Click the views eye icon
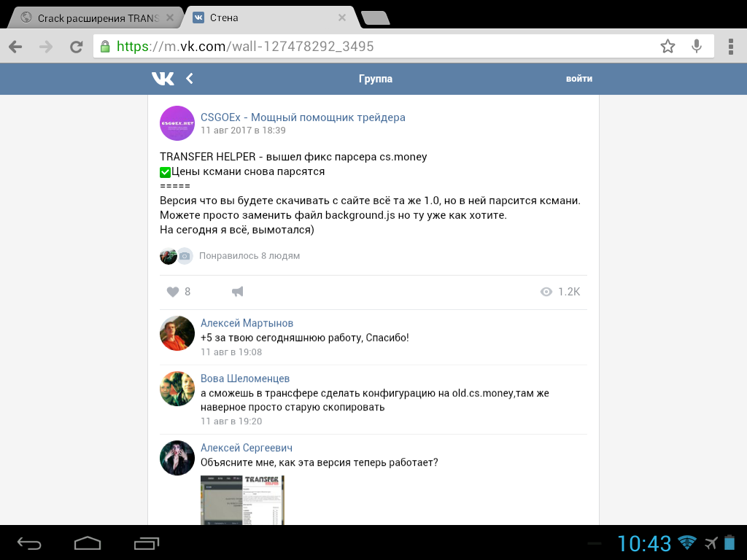 (x=546, y=292)
